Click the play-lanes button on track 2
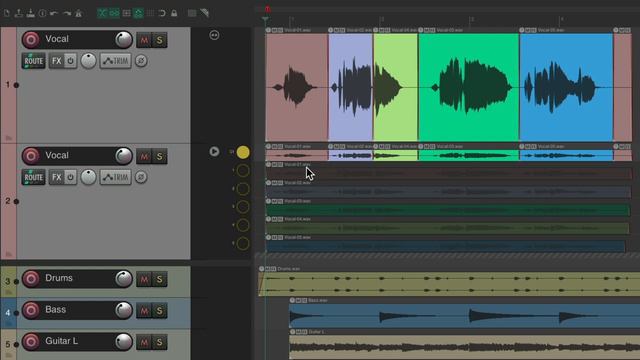 click(x=214, y=151)
